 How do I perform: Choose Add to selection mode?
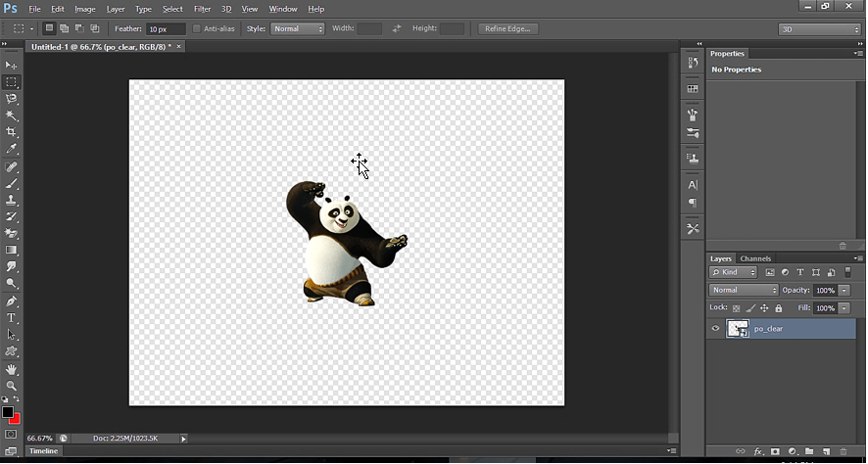[65, 28]
